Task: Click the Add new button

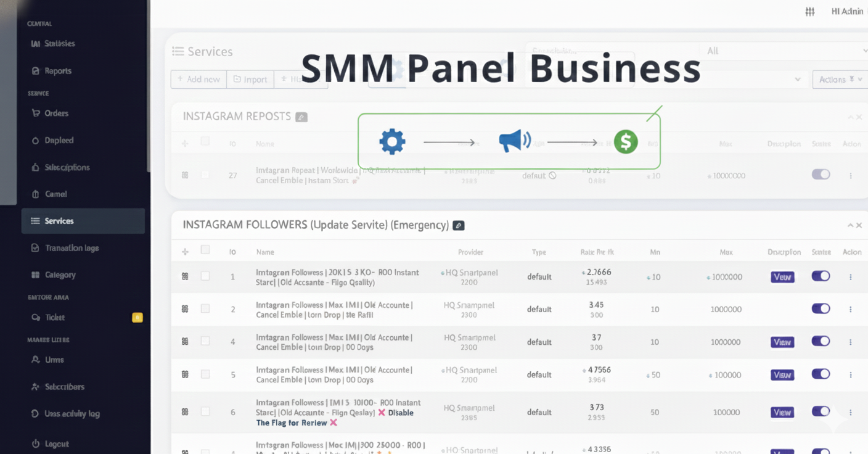Action: (x=199, y=79)
